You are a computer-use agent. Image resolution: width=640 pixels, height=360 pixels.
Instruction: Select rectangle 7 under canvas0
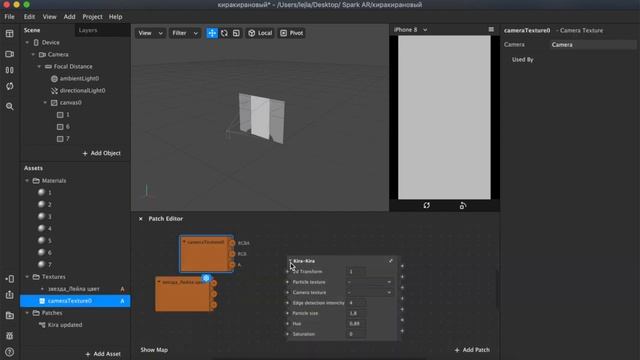63,139
